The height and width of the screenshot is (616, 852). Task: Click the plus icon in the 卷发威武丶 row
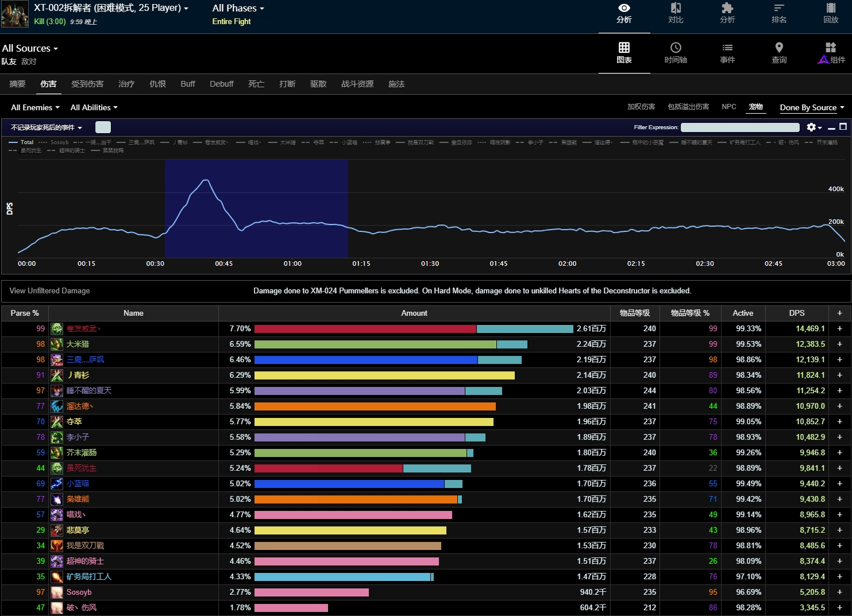click(x=839, y=328)
